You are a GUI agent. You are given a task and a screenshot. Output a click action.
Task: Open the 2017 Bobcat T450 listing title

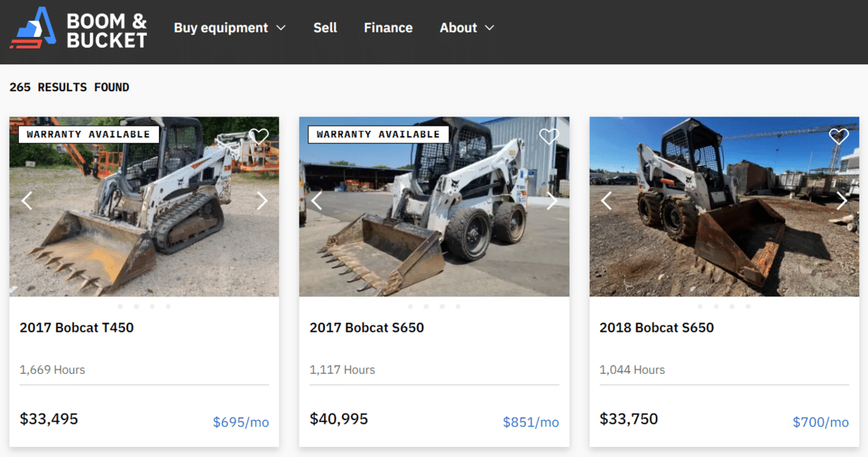77,328
